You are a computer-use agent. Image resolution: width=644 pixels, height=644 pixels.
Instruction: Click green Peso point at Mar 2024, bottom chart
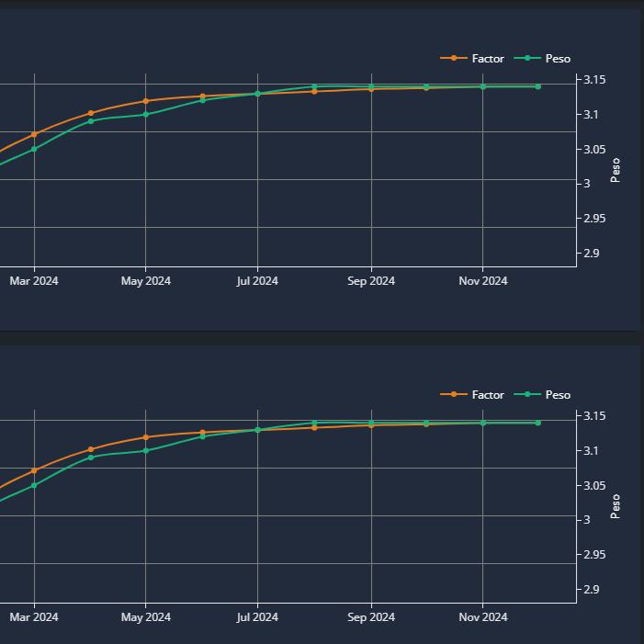(34, 485)
